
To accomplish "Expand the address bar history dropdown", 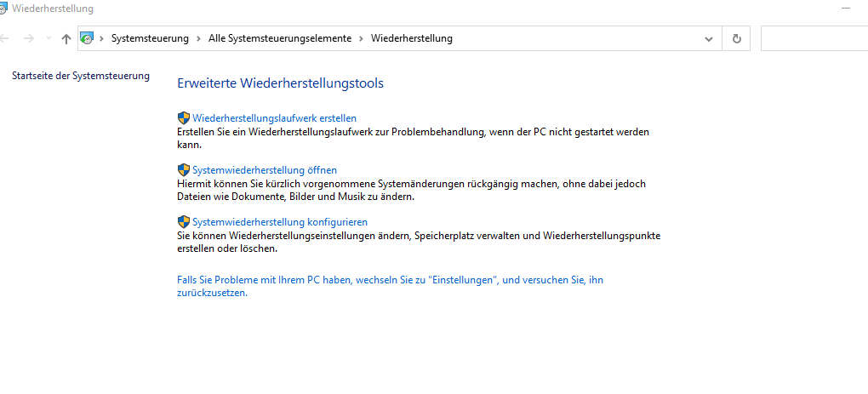I will pos(708,39).
